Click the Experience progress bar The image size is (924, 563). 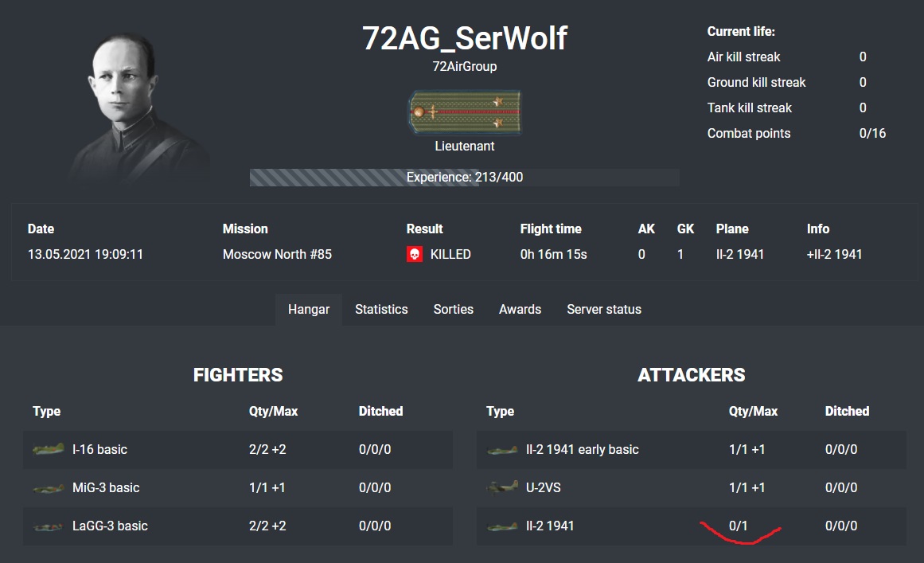pyautogui.click(x=465, y=178)
